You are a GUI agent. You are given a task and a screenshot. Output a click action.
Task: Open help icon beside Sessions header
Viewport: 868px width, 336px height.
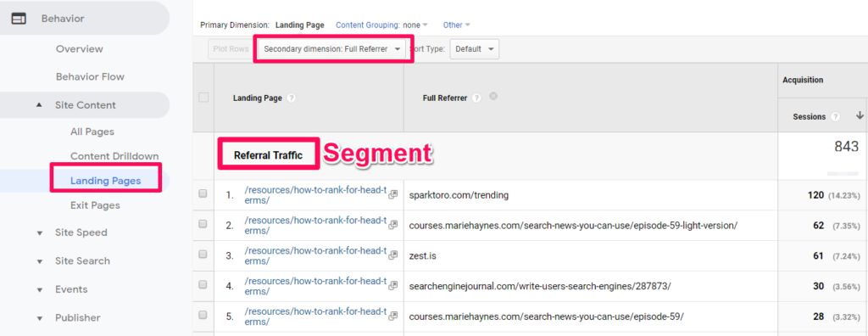(835, 117)
